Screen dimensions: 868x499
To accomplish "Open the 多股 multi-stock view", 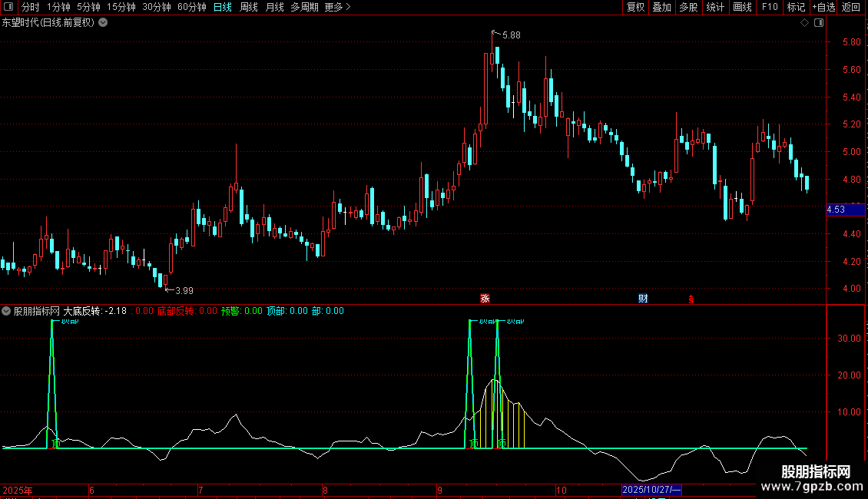I will click(688, 7).
